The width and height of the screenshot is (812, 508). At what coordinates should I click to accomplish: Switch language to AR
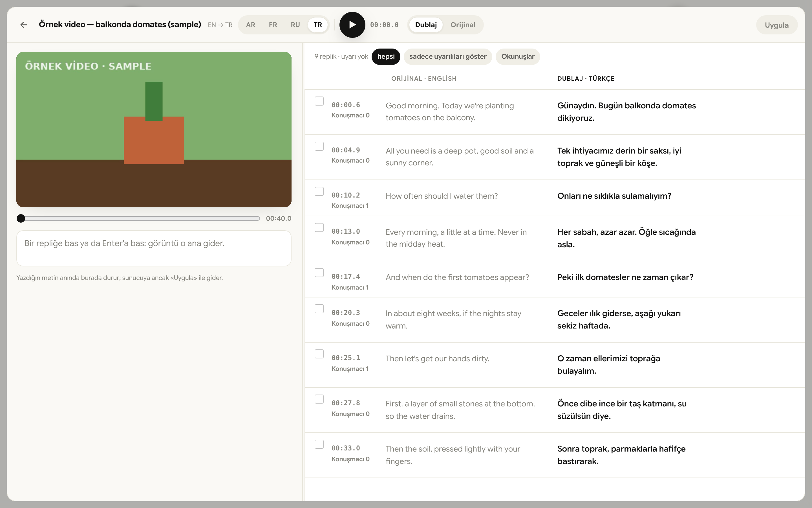pos(250,25)
